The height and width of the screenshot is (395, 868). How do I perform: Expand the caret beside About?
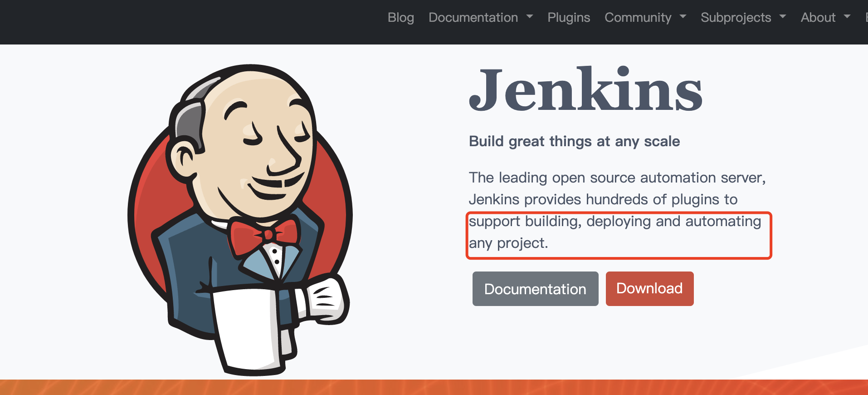[847, 17]
